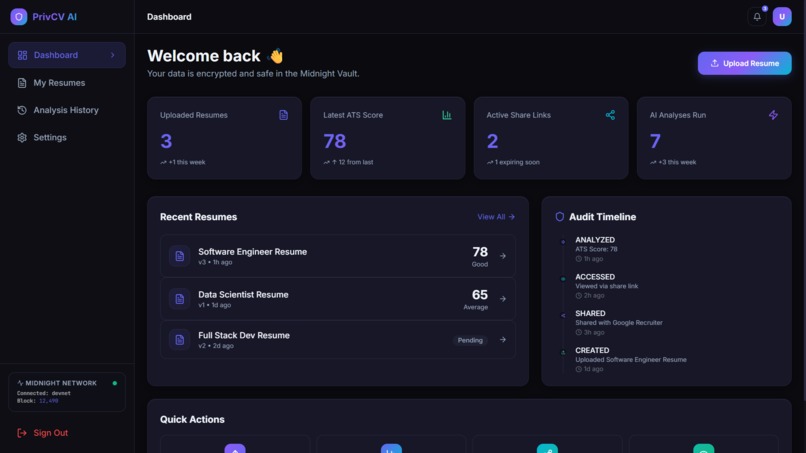The width and height of the screenshot is (806, 453).
Task: Expand the Dashboard item chevron
Action: click(113, 55)
